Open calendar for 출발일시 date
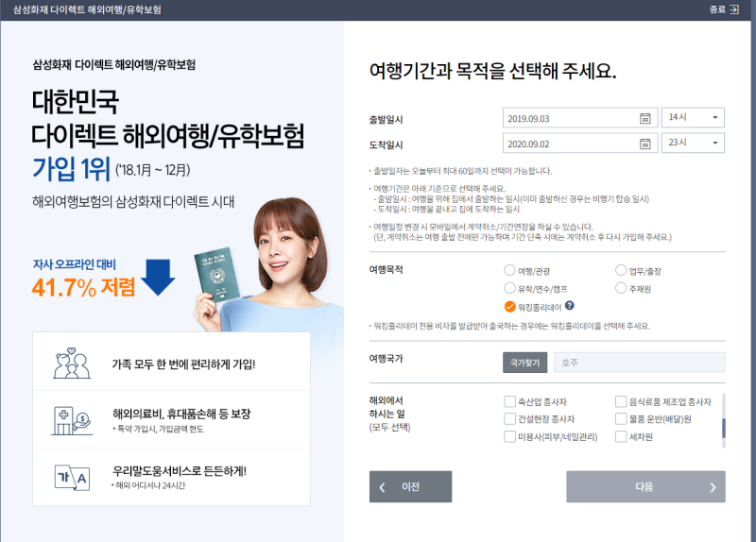 point(645,119)
